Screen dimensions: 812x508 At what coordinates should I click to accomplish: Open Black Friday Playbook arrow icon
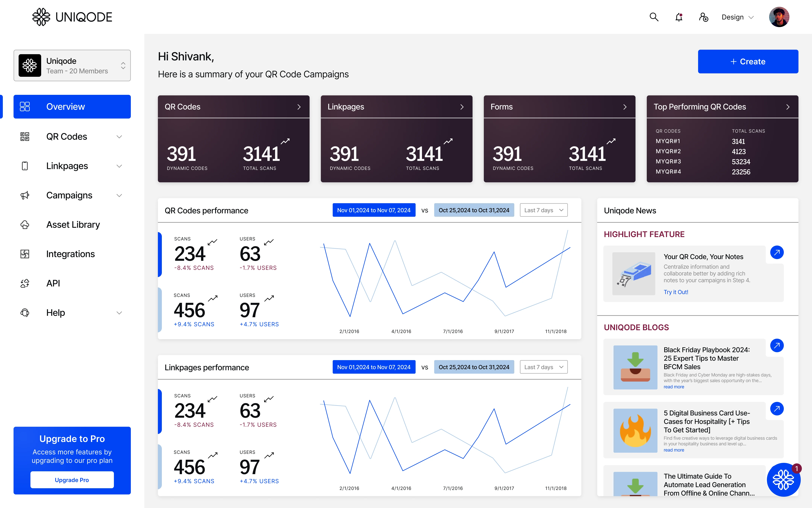point(777,345)
